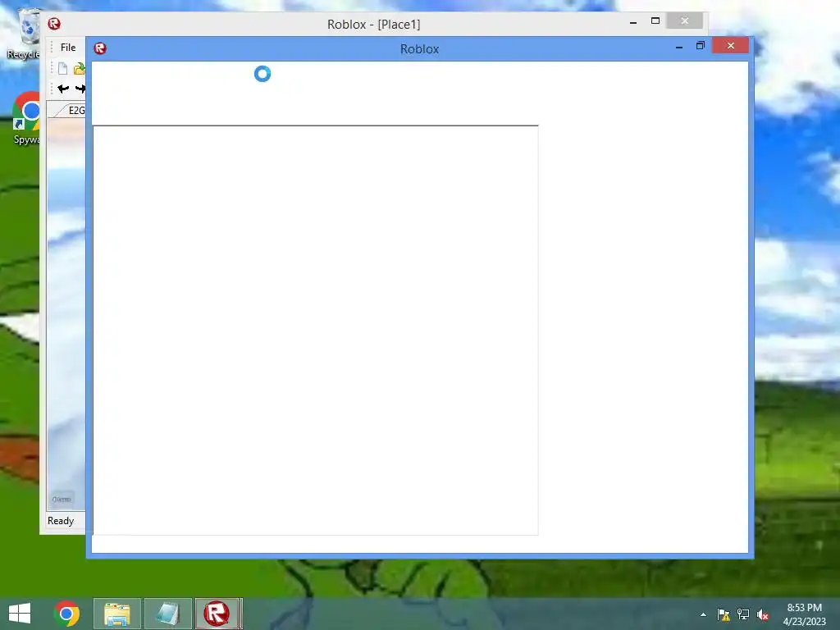The image size is (840, 630).
Task: Minimize the Roblox Place1 window
Action: point(633,21)
